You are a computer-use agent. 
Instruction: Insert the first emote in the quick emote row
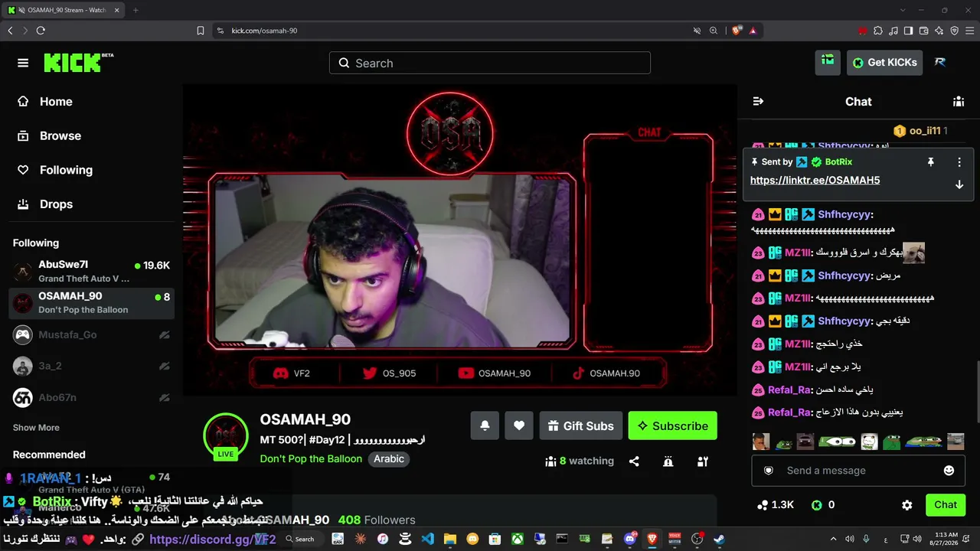[760, 442]
